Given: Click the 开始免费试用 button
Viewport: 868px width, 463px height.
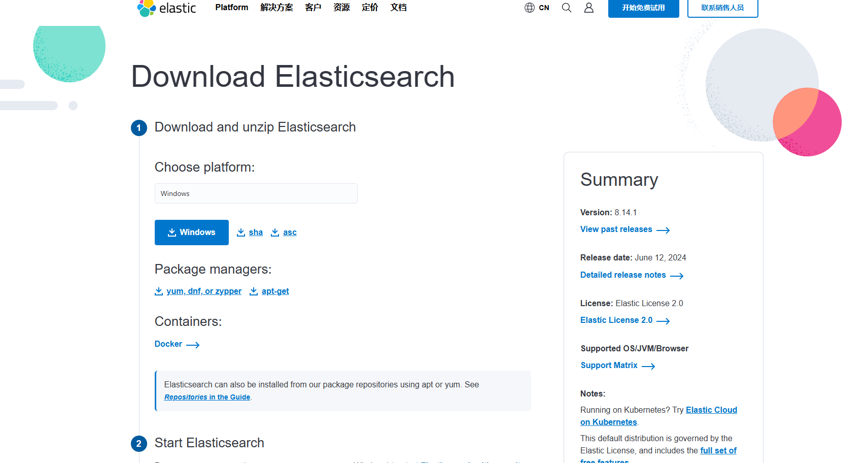Looking at the screenshot, I should click(x=643, y=9).
